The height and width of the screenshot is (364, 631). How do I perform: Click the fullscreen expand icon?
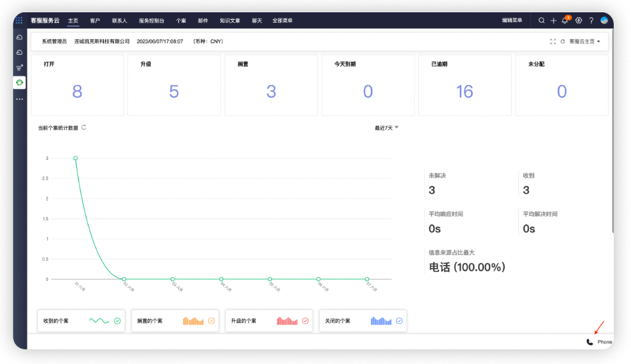pos(552,42)
